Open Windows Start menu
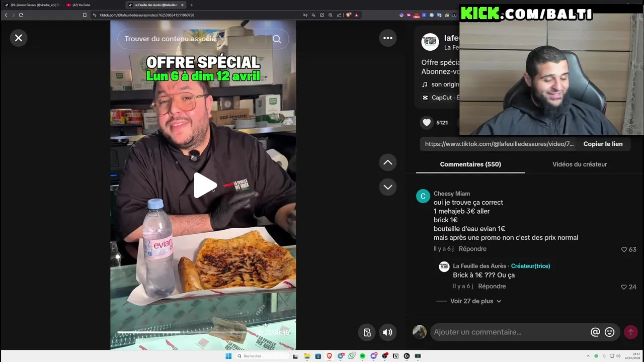This screenshot has height=362, width=644. click(228, 356)
